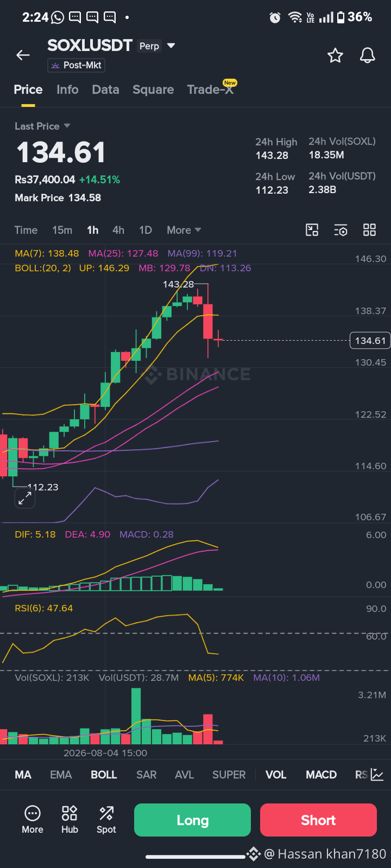Tap the WhatsApp notification icon
391x868 pixels.
tap(58, 17)
